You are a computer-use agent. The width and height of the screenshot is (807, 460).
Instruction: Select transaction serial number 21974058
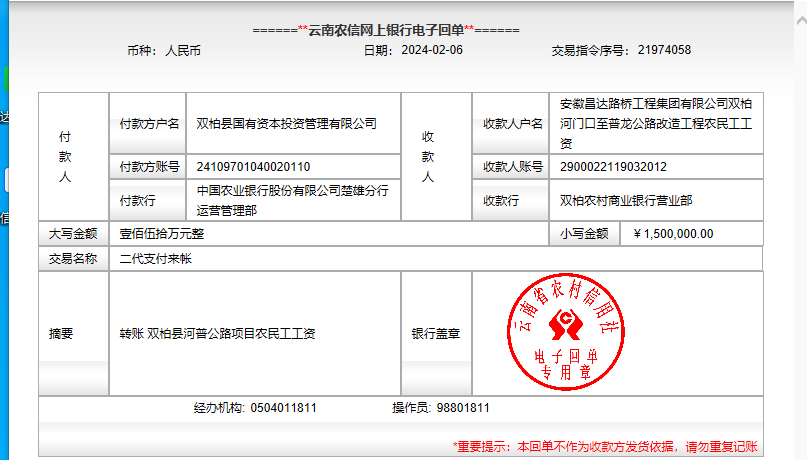click(x=664, y=50)
